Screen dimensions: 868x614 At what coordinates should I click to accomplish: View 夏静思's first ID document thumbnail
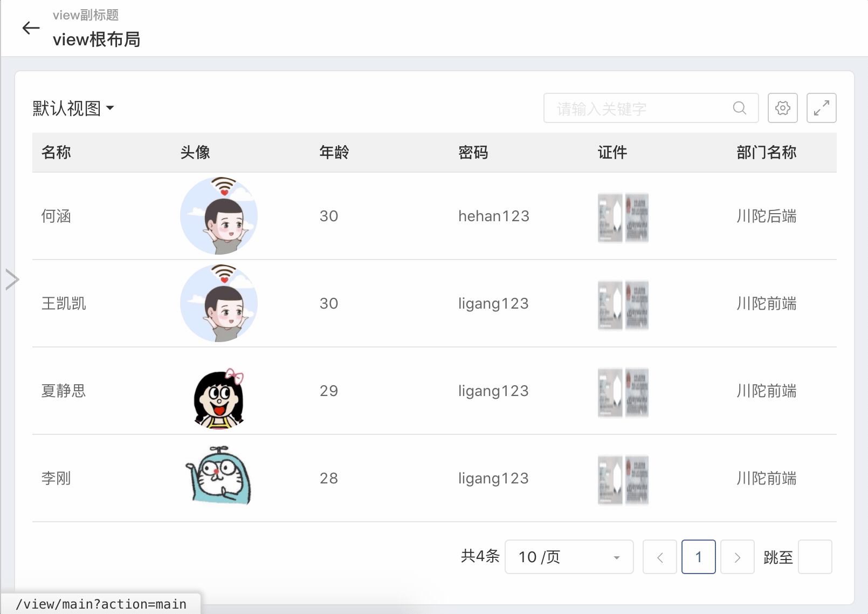click(610, 393)
